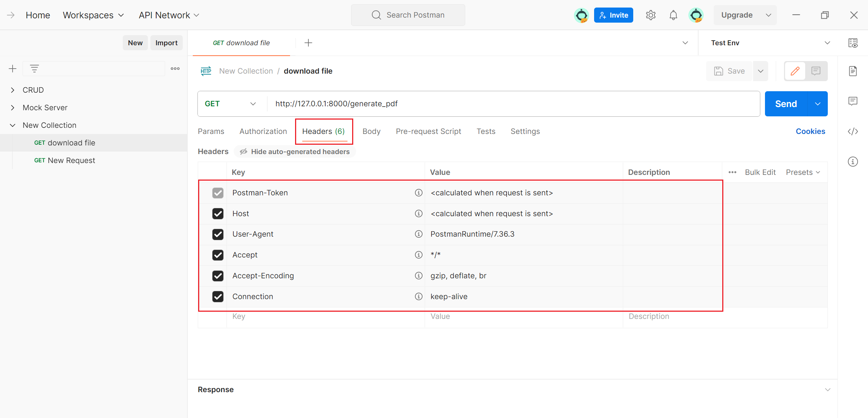Click the forward navigation arrow
The width and height of the screenshot is (868, 418).
pos(11,15)
